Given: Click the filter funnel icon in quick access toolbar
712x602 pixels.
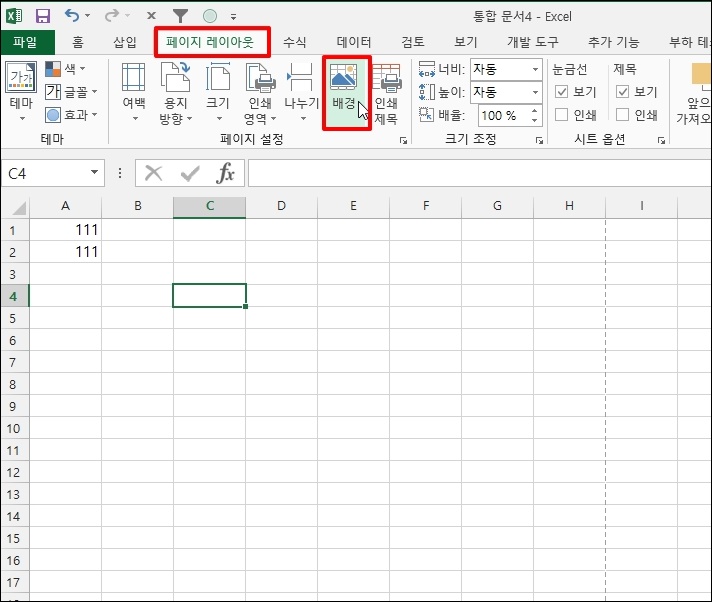Looking at the screenshot, I should pyautogui.click(x=180, y=16).
